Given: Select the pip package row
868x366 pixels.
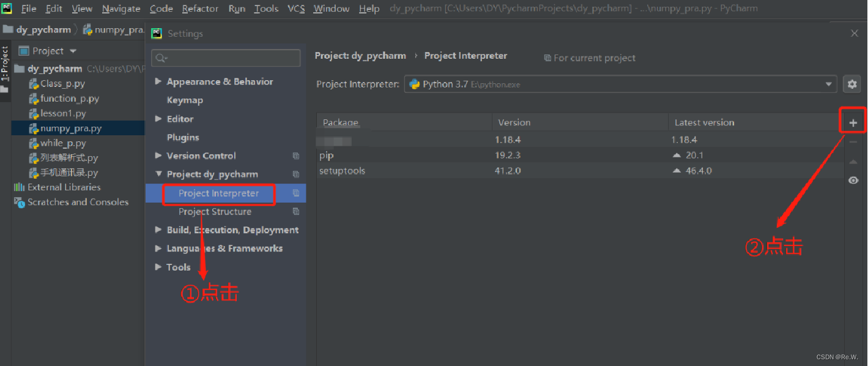Looking at the screenshot, I should (x=580, y=155).
